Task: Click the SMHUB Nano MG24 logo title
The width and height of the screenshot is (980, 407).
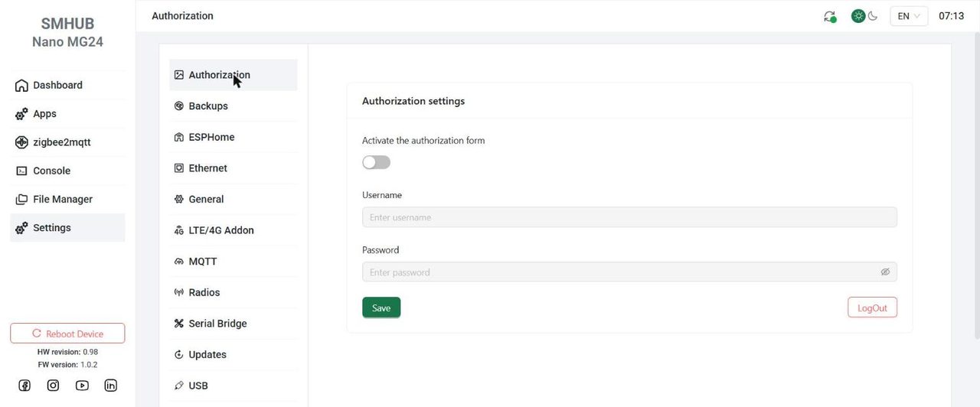Action: pos(67,33)
